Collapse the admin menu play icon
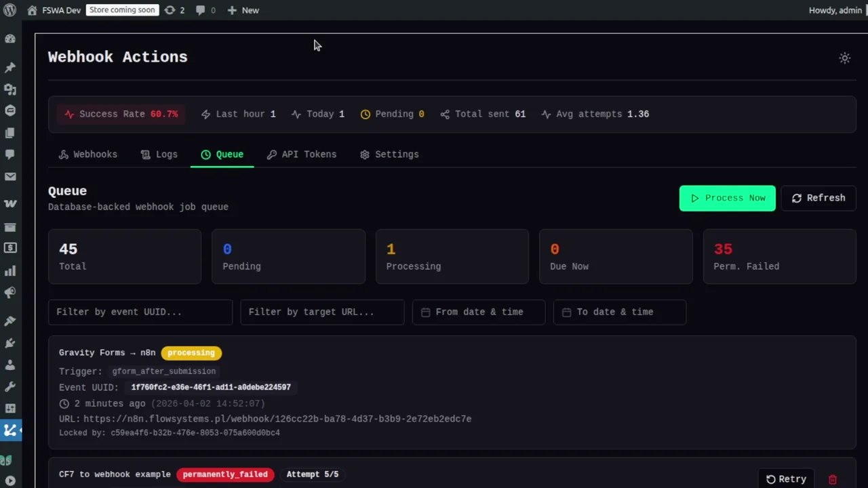 [10, 481]
